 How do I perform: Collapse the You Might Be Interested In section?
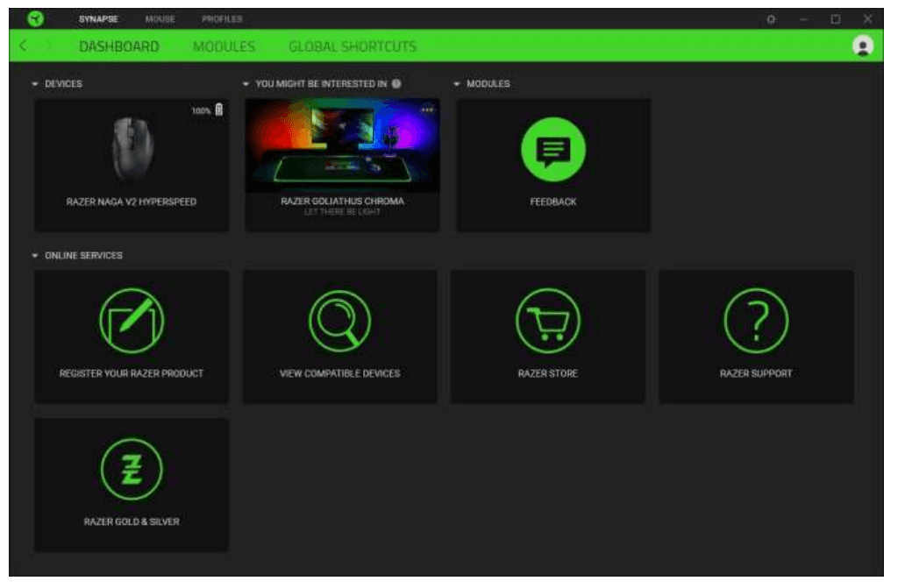246,84
